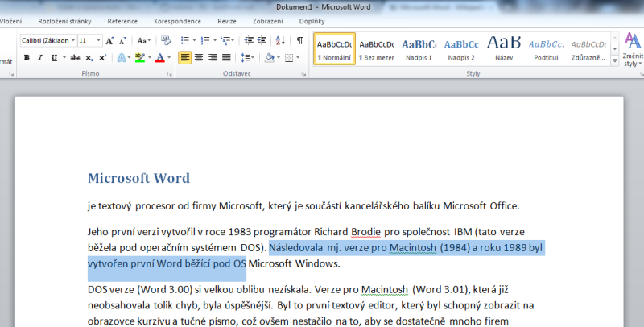Open the font size dropdown

98,40
